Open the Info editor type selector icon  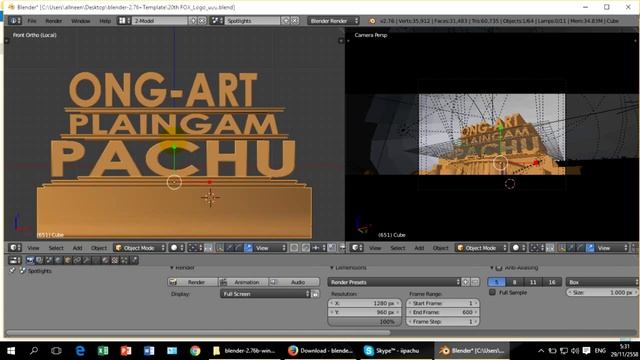coord(15,20)
